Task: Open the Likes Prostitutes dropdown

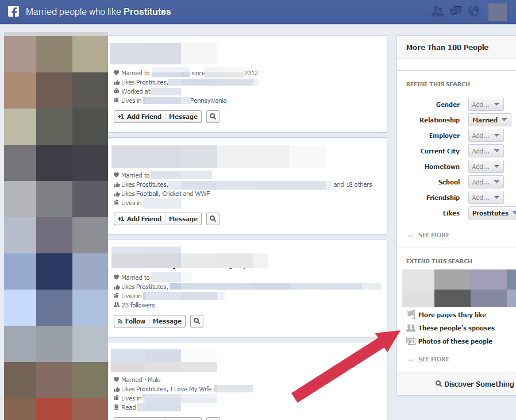Action: point(492,213)
